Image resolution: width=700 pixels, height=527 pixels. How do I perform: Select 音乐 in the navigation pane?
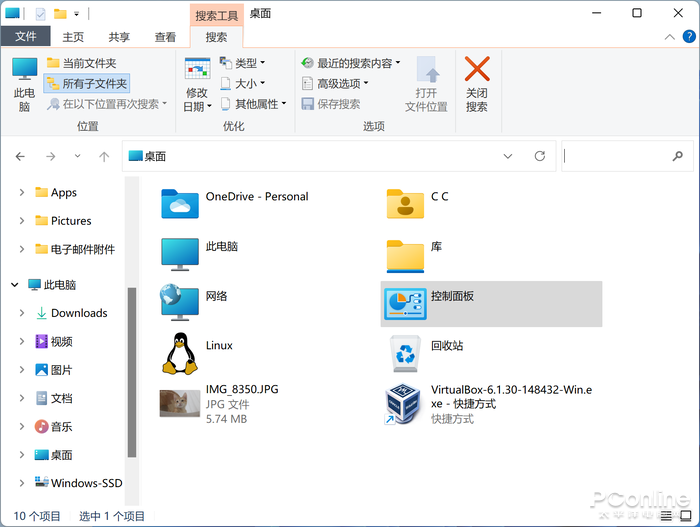[x=54, y=427]
